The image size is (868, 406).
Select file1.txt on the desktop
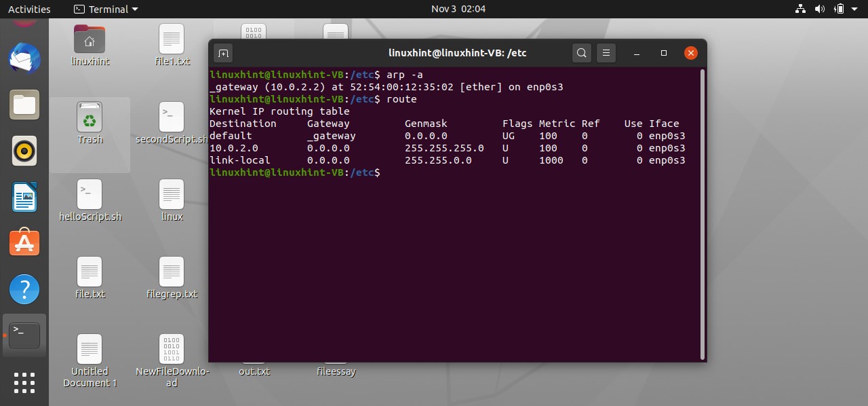[172, 45]
